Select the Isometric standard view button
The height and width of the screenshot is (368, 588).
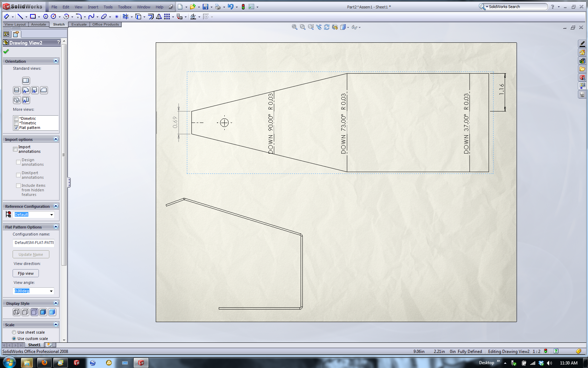coord(17,100)
